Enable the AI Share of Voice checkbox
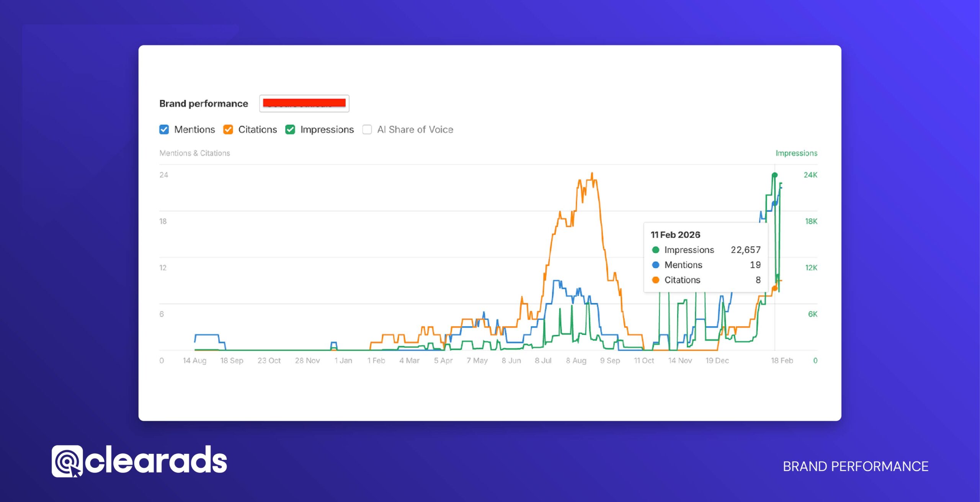This screenshot has height=502, width=980. pos(367,129)
